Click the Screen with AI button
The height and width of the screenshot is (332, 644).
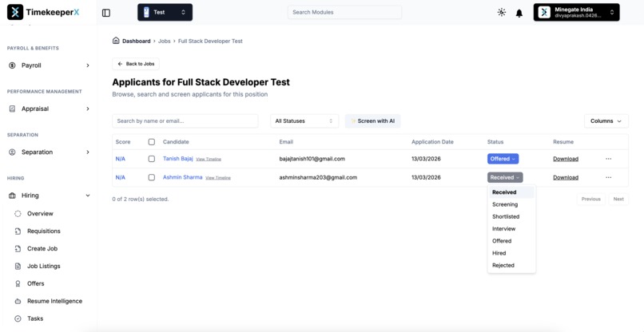[372, 121]
